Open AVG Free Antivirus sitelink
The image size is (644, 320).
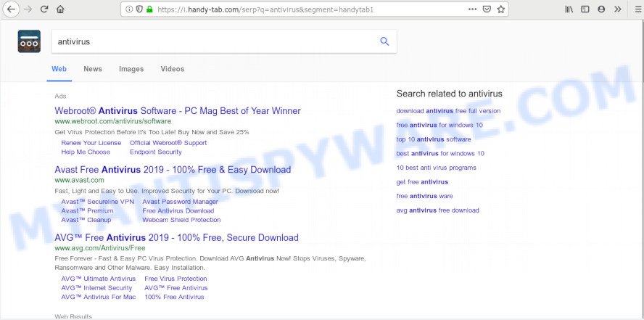point(176,288)
